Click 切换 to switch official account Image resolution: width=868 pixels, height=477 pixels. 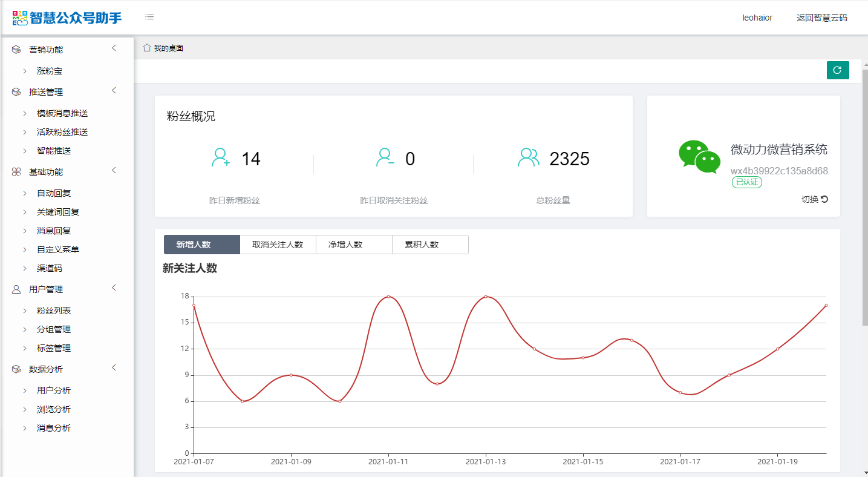[x=814, y=199]
